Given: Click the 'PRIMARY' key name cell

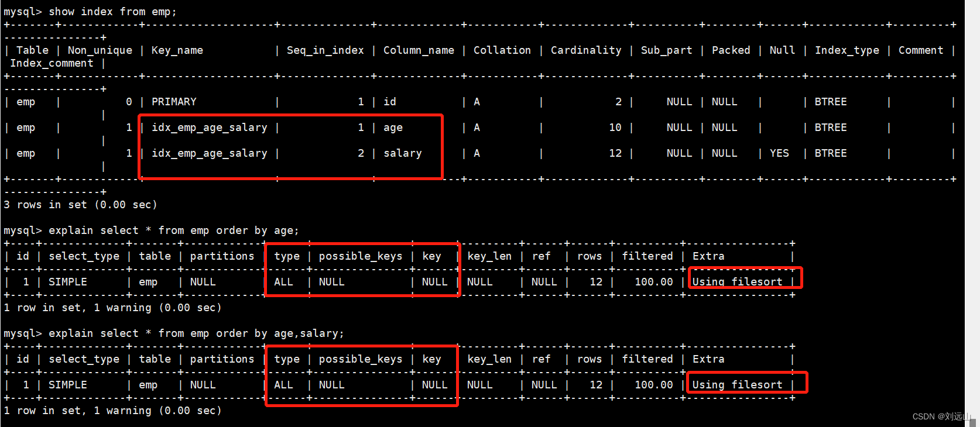Looking at the screenshot, I should tap(174, 102).
